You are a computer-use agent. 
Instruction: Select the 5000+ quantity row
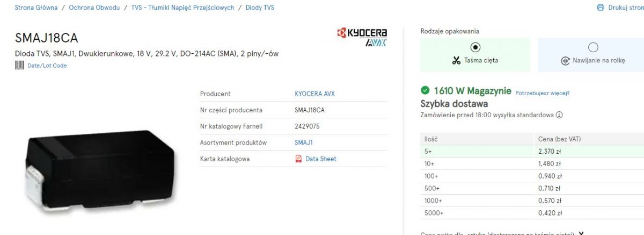pos(532,213)
